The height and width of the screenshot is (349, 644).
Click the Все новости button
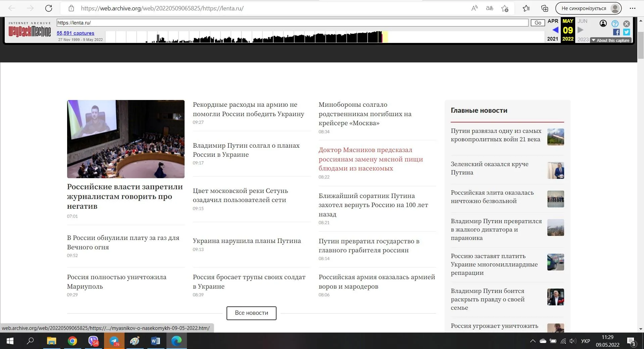251,313
